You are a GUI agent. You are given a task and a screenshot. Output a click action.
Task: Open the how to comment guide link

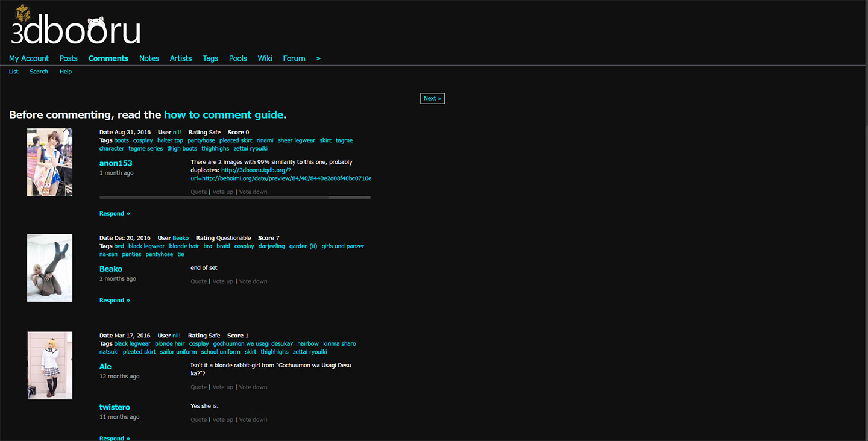coord(224,115)
